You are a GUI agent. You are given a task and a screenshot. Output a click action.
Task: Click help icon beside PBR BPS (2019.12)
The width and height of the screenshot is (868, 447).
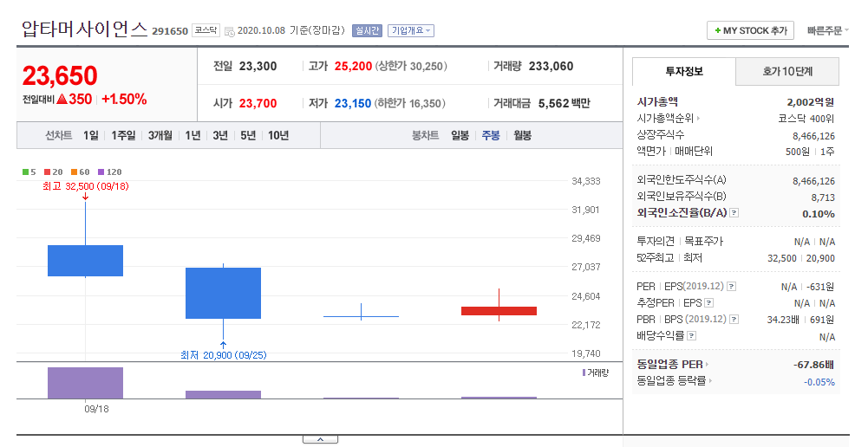(x=734, y=319)
